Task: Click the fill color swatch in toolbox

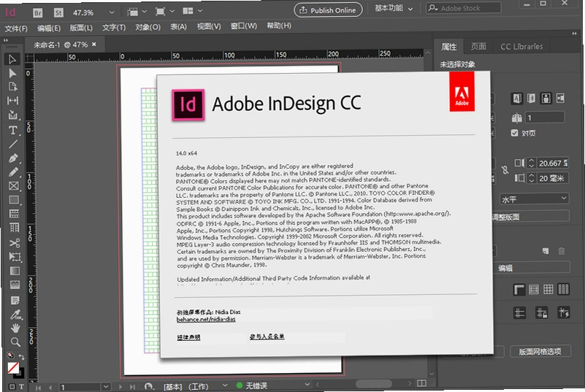Action: point(13,368)
